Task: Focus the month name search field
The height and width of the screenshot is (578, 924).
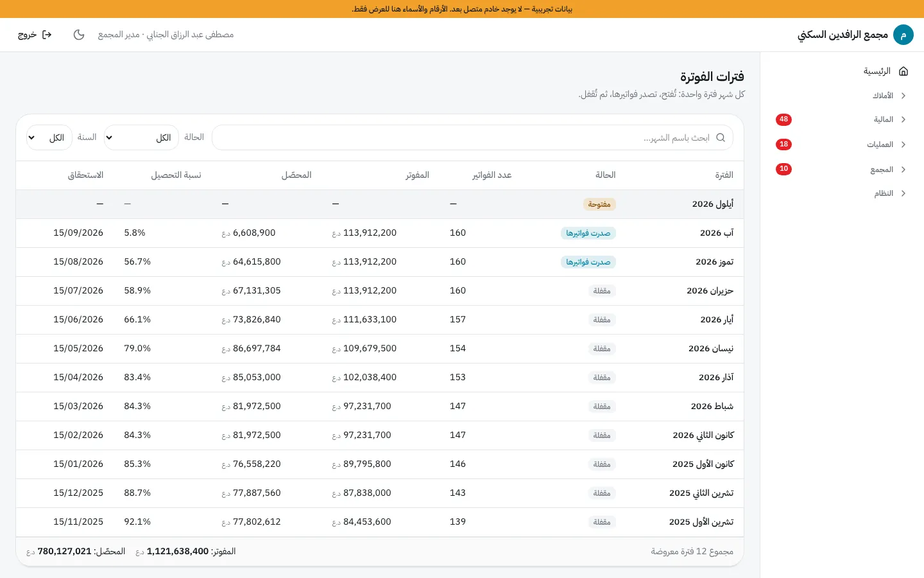Action: pos(472,137)
